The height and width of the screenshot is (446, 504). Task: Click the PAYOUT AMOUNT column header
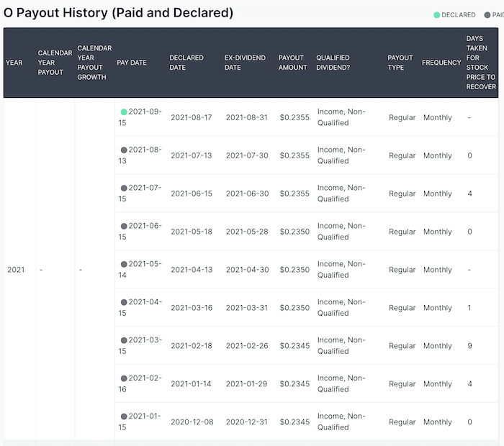click(x=292, y=63)
